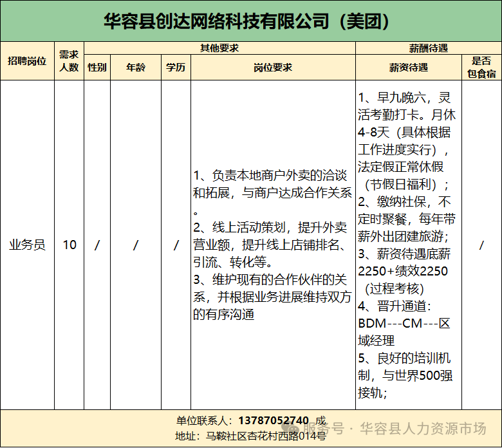Click the text 维护现有的合作伙伴的关系
The height and width of the screenshot is (448, 502).
click(270, 288)
